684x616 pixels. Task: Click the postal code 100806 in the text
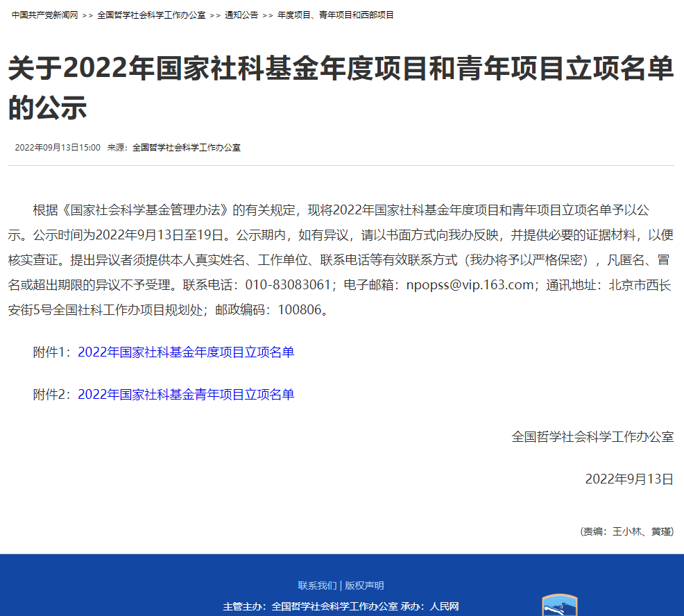pyautogui.click(x=300, y=310)
